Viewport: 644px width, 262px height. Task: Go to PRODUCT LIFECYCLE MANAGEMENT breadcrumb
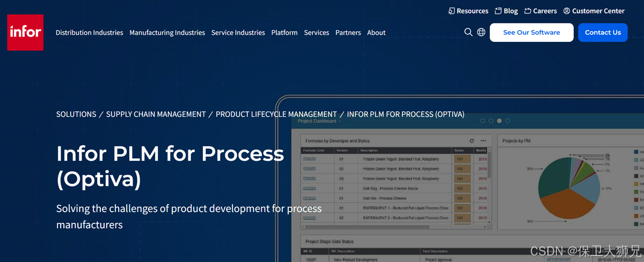point(276,114)
